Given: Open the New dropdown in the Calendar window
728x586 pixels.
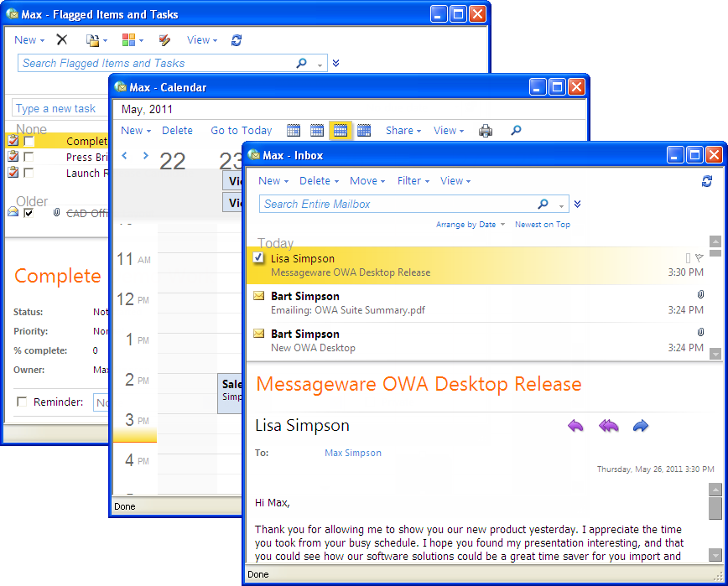Looking at the screenshot, I should (x=136, y=131).
